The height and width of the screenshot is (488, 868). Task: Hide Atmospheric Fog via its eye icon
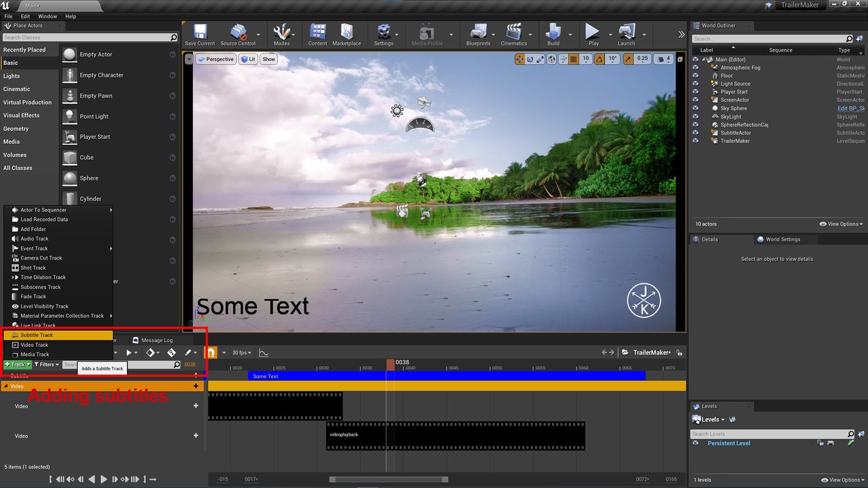tap(695, 68)
